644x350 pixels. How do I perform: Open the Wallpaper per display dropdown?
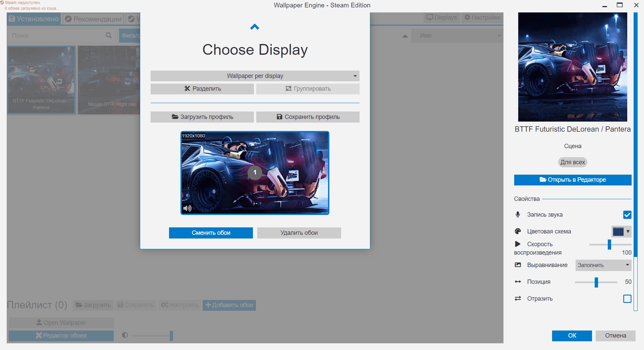(255, 76)
